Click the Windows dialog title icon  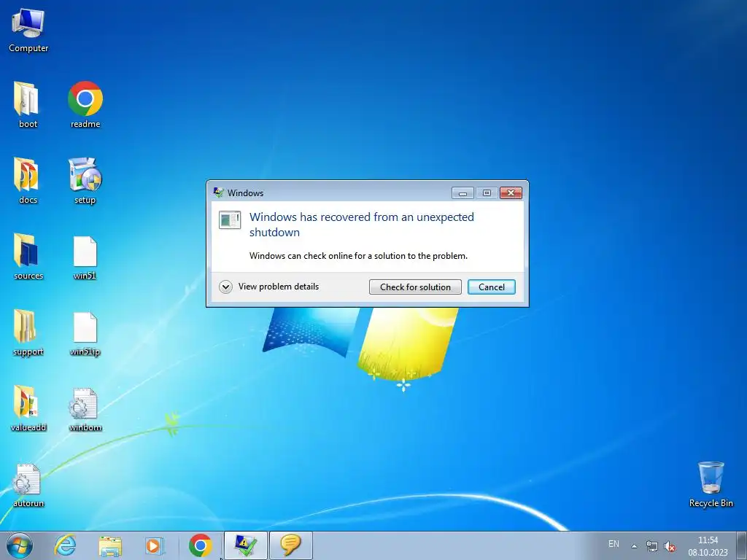pyautogui.click(x=219, y=192)
